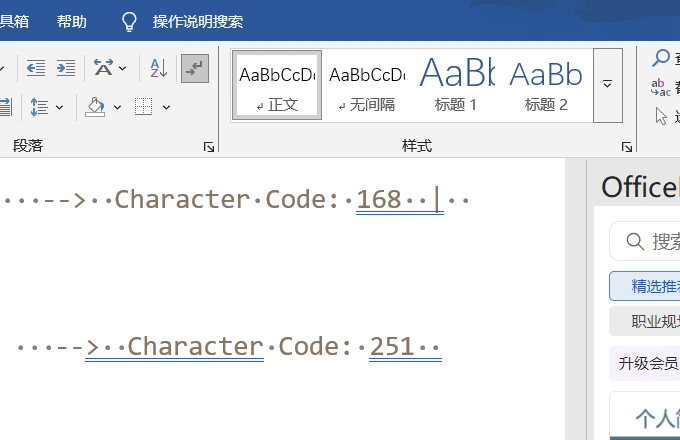Screen dimensions: 680x440
Task: Click the increase indent icon
Action: [66, 68]
